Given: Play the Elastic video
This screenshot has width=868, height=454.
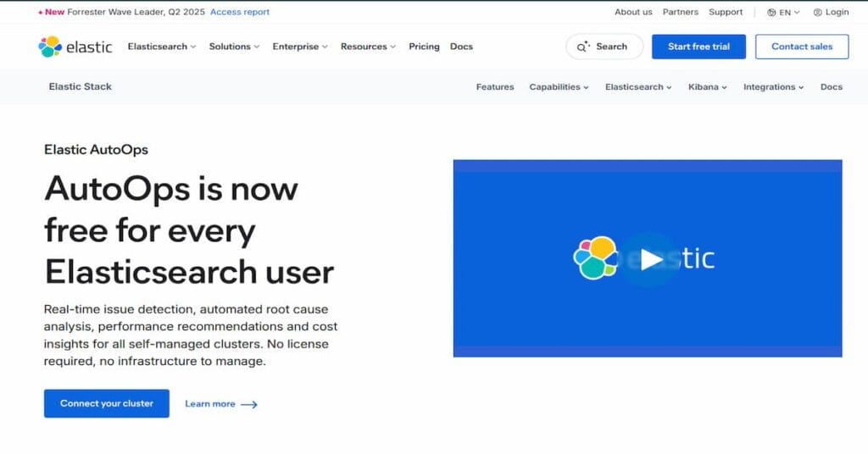Looking at the screenshot, I should coord(651,259).
